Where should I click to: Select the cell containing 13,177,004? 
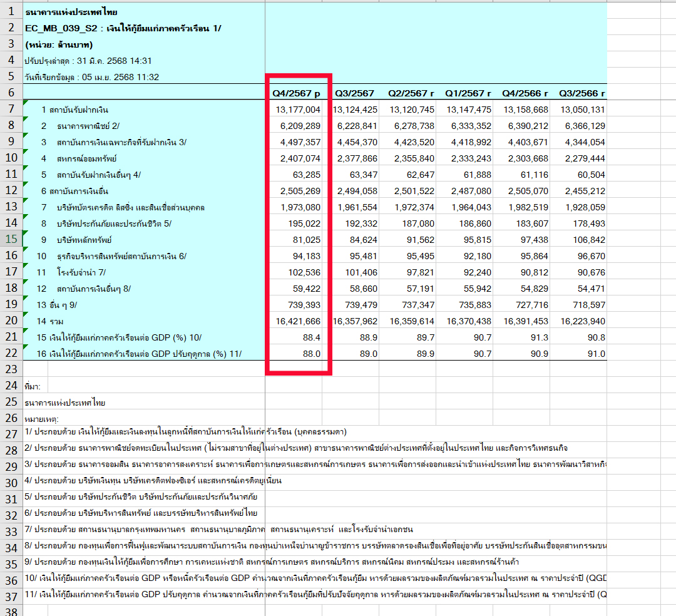297,110
